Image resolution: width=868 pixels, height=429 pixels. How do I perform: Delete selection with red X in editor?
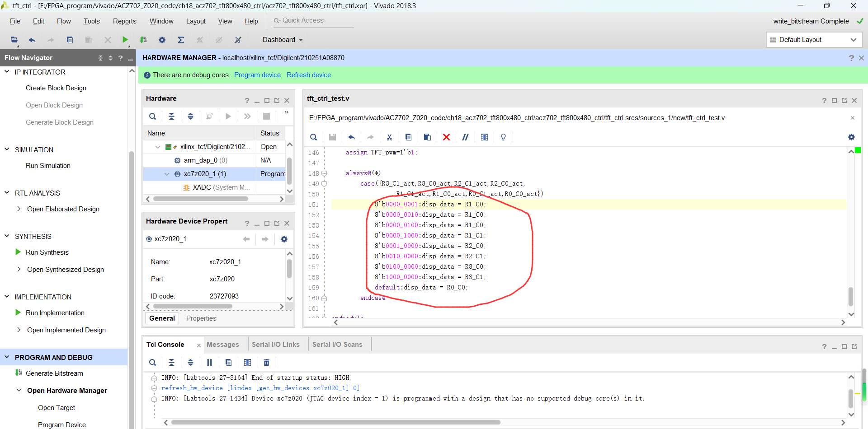[x=446, y=137]
